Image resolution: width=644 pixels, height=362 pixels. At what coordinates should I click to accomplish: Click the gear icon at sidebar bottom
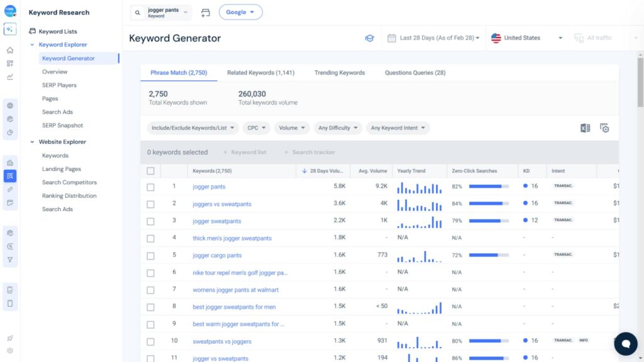point(9,351)
